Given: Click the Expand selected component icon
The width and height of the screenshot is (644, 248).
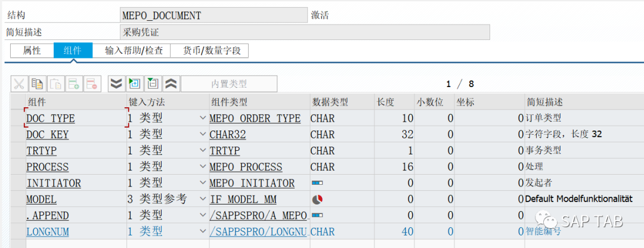Looking at the screenshot, I should 135,84.
